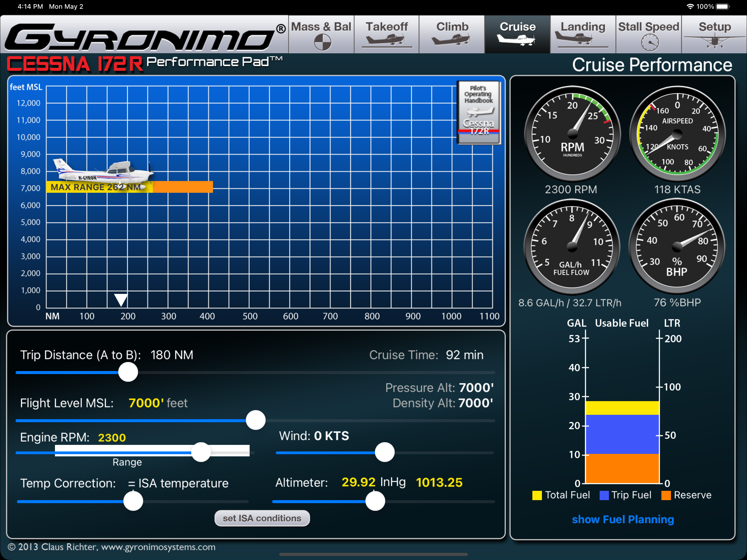This screenshot has height=560, width=747.
Task: Click the 76 %BHP readout
Action: coord(677,303)
